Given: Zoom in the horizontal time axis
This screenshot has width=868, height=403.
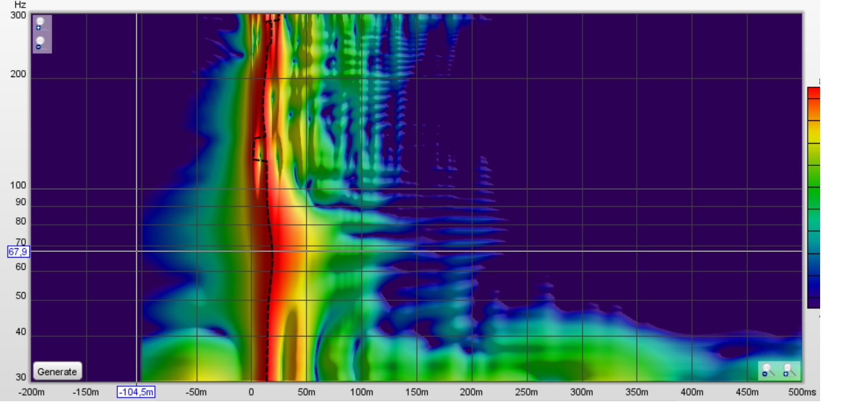Looking at the screenshot, I should coord(790,370).
